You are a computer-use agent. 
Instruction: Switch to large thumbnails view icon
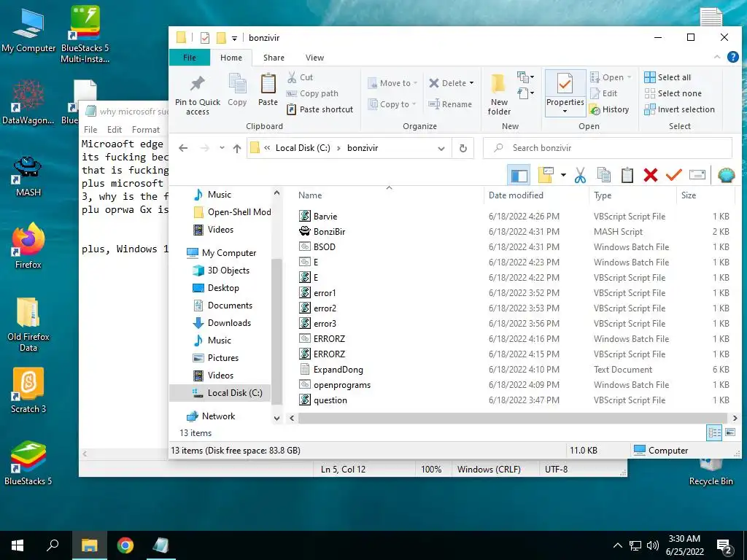click(x=730, y=432)
